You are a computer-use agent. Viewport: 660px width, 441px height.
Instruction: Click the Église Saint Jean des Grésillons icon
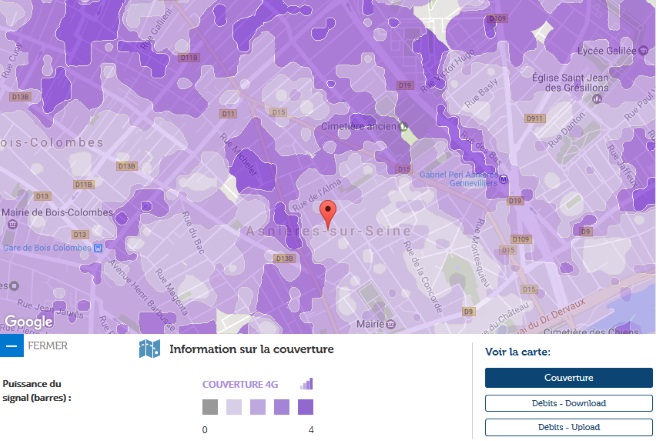pyautogui.click(x=596, y=99)
